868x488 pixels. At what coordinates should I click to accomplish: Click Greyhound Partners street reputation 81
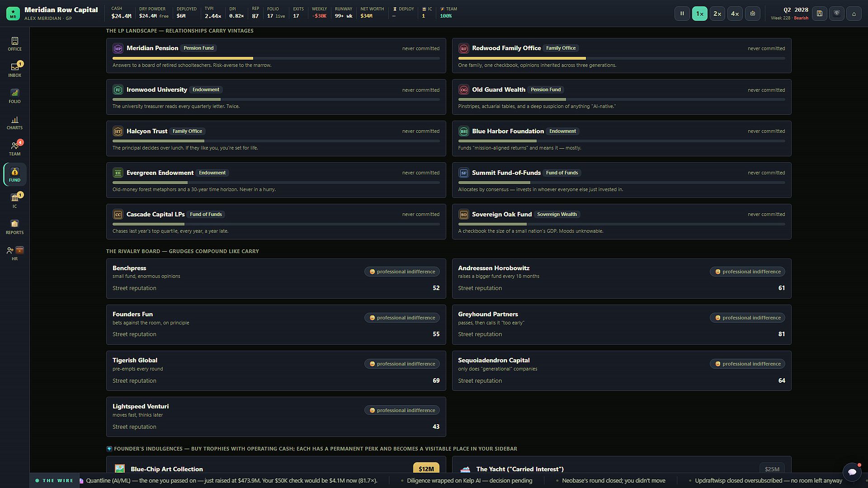tap(781, 334)
